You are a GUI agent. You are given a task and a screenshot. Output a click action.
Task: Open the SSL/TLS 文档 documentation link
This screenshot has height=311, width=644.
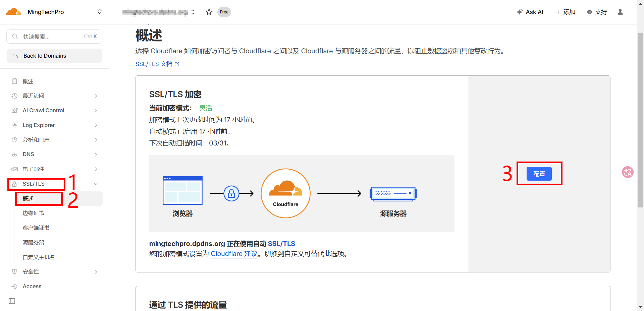click(x=157, y=64)
